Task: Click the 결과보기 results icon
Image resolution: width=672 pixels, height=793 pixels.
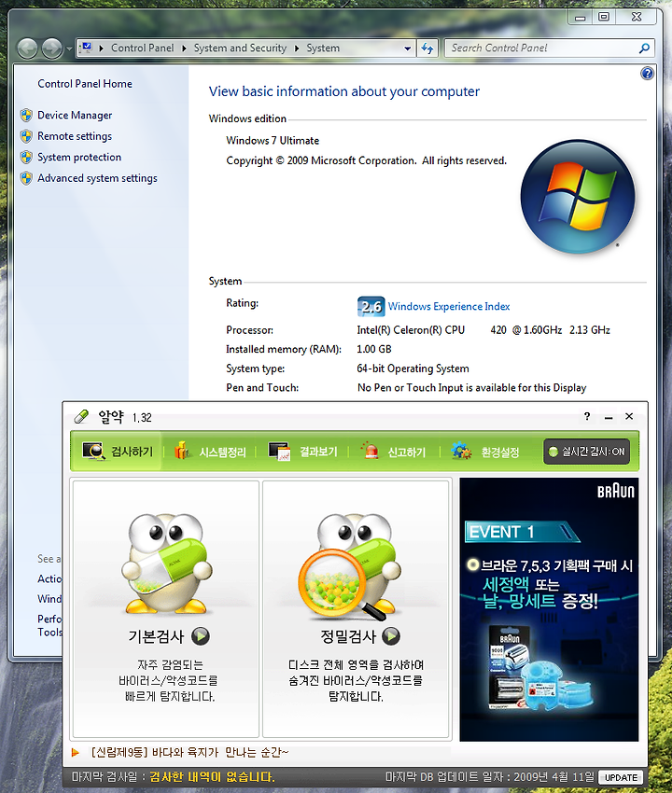Action: (x=279, y=451)
